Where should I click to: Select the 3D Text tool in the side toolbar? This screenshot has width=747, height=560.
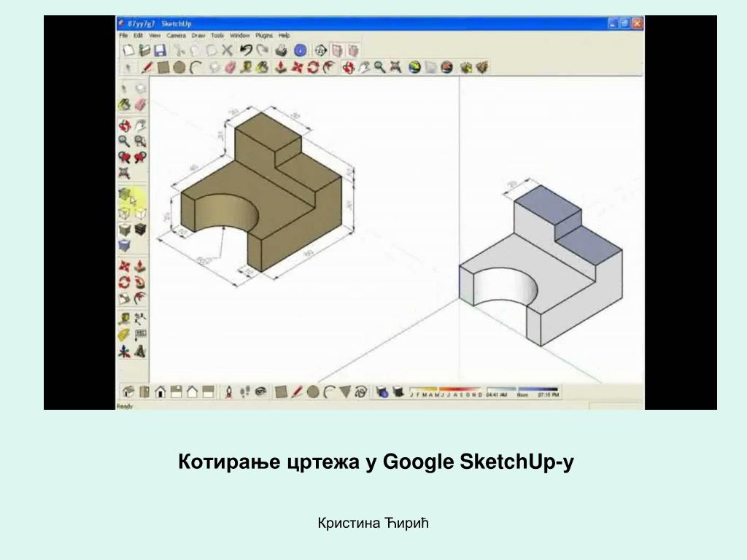point(140,352)
